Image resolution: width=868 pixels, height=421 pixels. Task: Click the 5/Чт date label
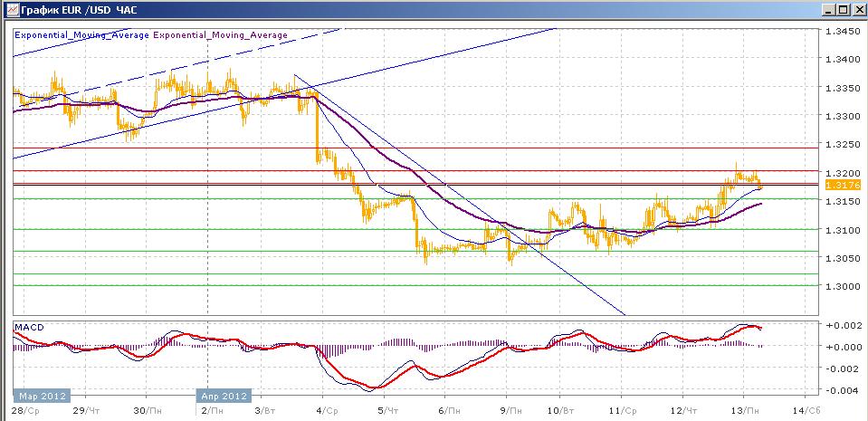tap(388, 410)
